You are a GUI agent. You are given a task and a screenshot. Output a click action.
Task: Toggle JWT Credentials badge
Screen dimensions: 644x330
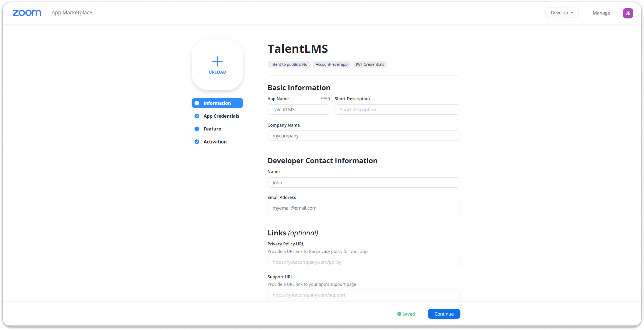[x=369, y=64]
